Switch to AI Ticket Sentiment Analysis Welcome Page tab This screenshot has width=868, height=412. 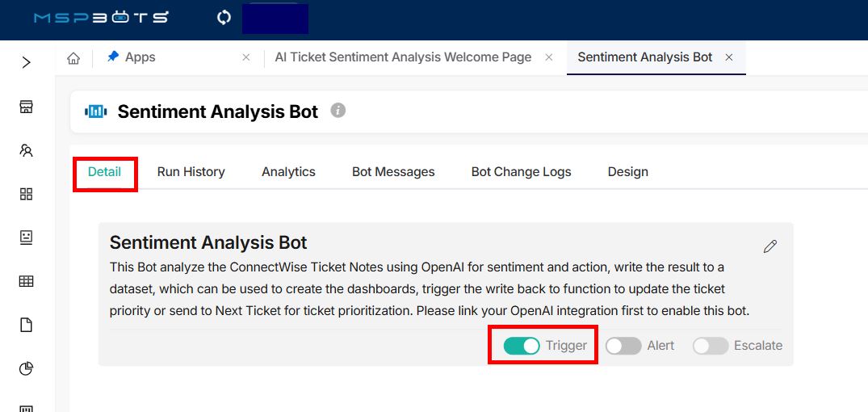click(x=403, y=57)
